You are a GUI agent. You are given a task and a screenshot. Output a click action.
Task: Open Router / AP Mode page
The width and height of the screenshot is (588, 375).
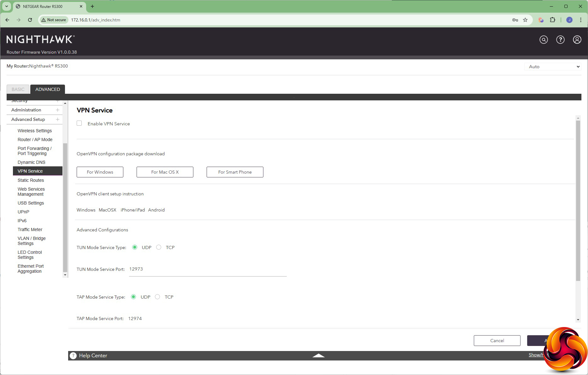[x=35, y=140]
